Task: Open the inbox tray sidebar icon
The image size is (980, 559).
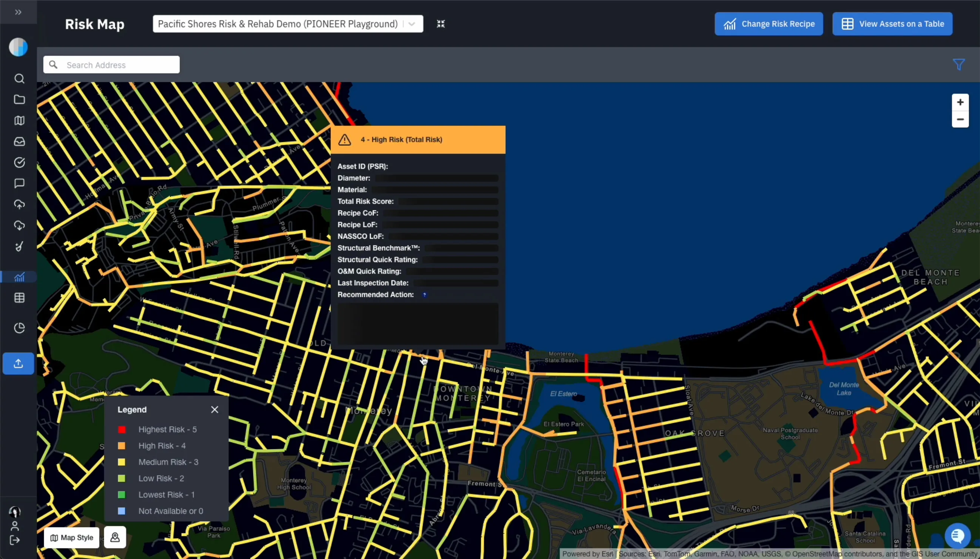Action: point(19,142)
